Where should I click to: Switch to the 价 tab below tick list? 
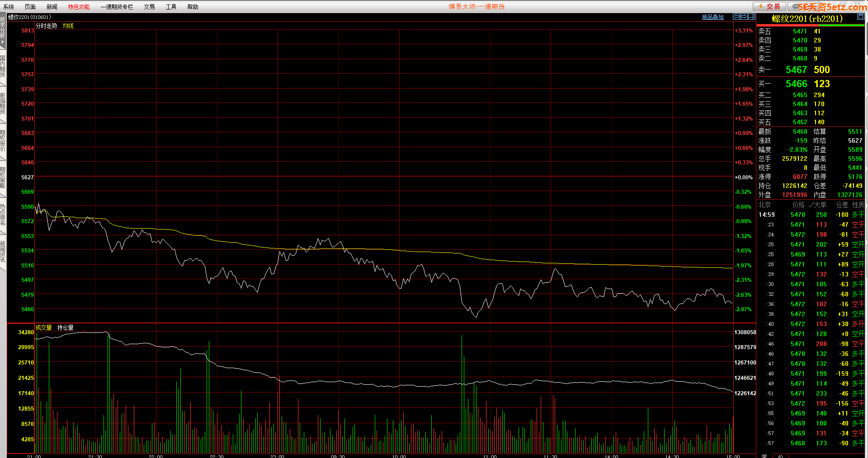[x=780, y=455]
